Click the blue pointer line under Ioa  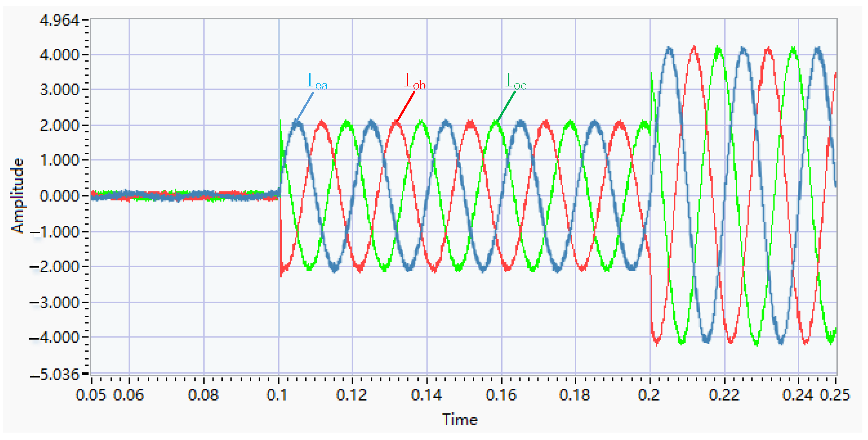click(304, 107)
